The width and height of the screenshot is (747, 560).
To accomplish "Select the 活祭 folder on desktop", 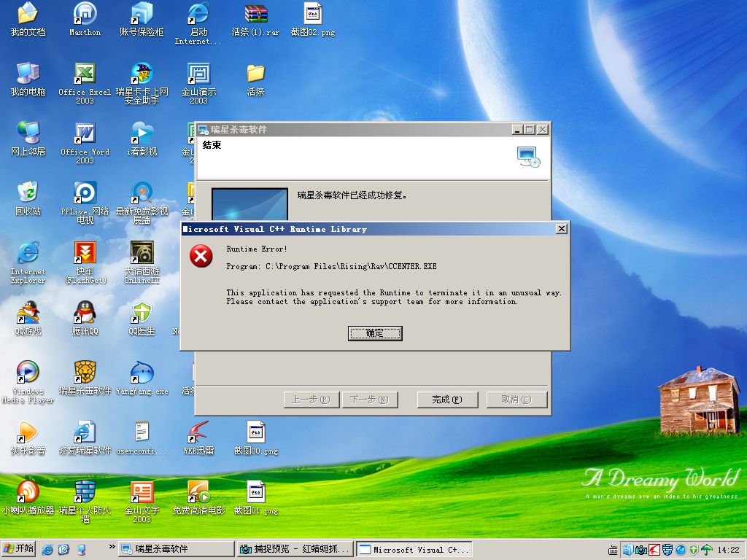I will 255,79.
